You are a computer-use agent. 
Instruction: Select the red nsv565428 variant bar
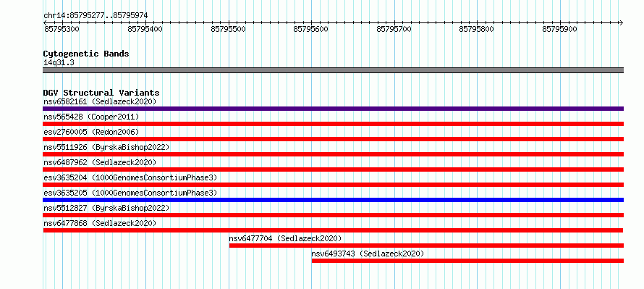(333, 124)
